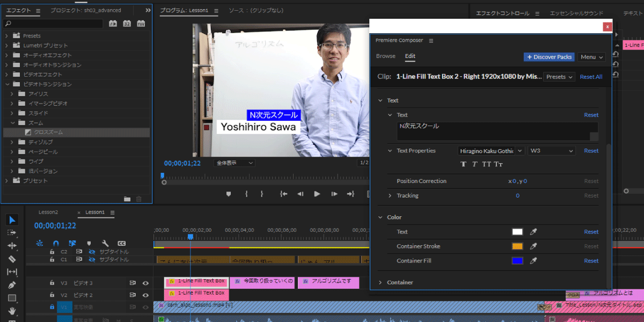The image size is (644, 322).
Task: Open the Menu dropdown in Premiere Composer
Action: 592,57
